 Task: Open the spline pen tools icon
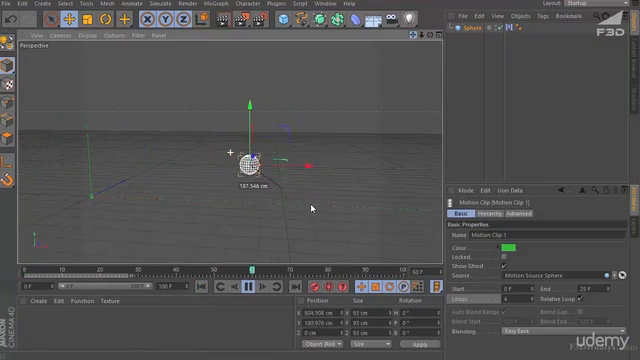(301, 19)
